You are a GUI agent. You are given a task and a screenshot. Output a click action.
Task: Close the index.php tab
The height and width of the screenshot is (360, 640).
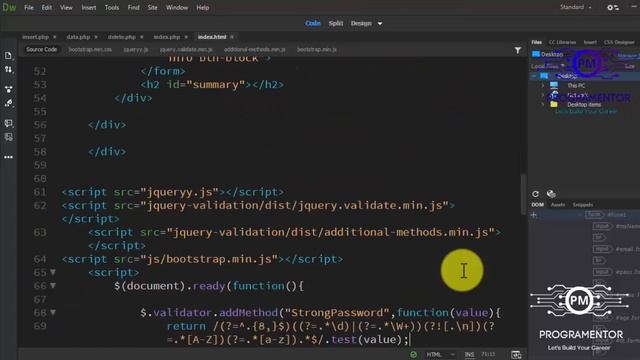(186, 37)
